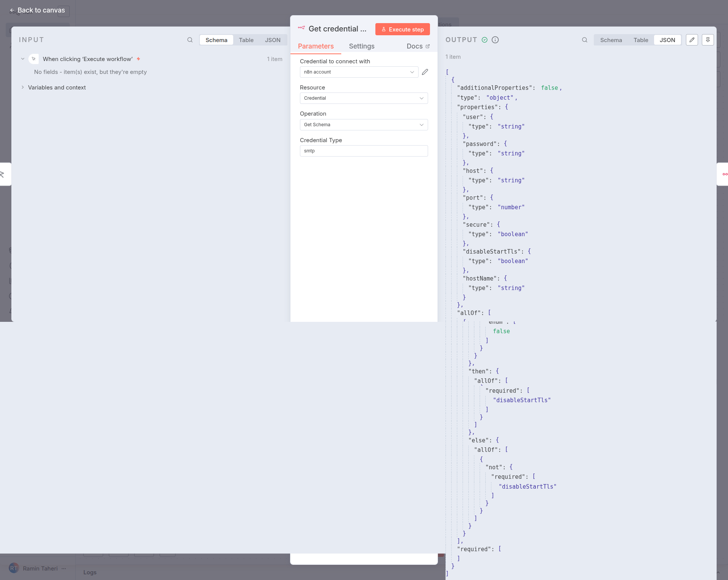Expand Variables and context section
The width and height of the screenshot is (728, 580).
(56, 88)
